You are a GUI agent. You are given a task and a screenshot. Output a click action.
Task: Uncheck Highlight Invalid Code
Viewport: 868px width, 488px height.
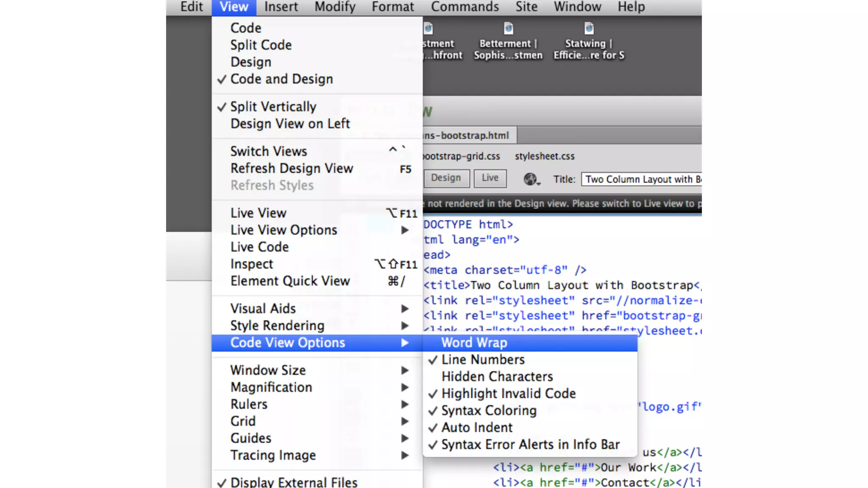508,394
